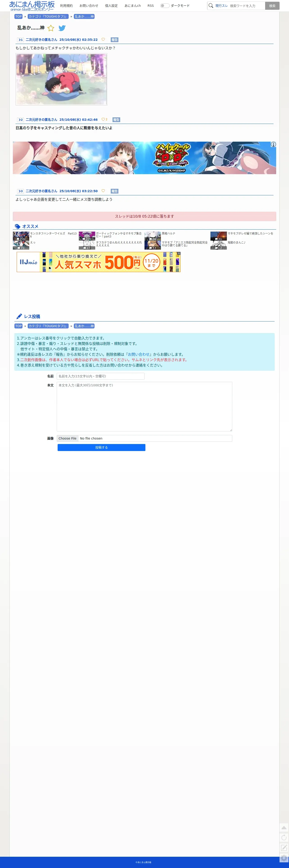Click the High School DxD banner ad
The width and height of the screenshot is (289, 868).
[144, 158]
